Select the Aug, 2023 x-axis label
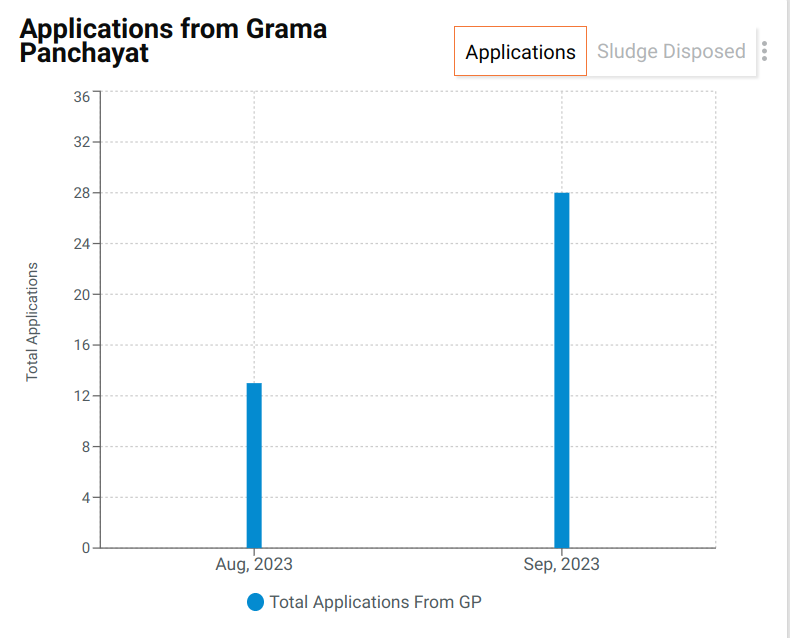Screen dimensions: 790x638 click(254, 565)
